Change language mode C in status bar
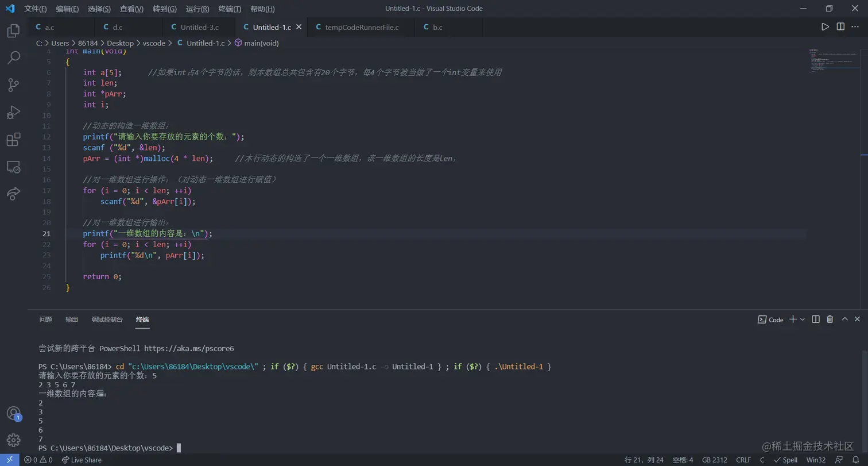This screenshot has width=868, height=466. coord(762,460)
